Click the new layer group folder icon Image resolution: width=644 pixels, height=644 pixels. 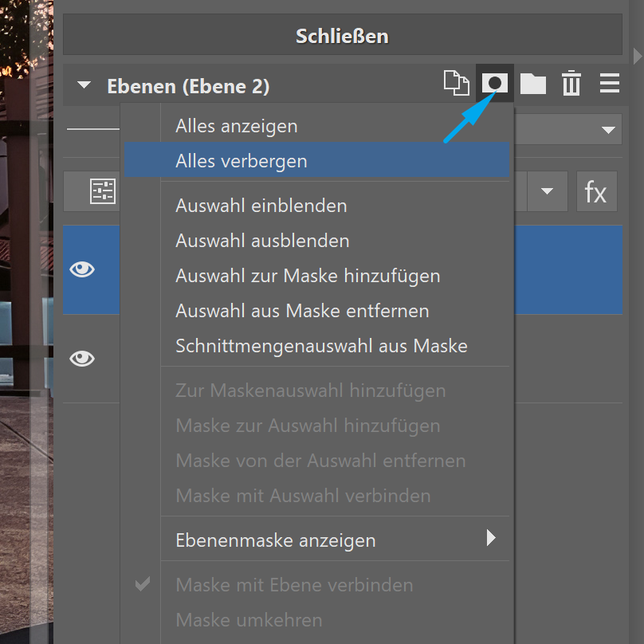pos(532,84)
